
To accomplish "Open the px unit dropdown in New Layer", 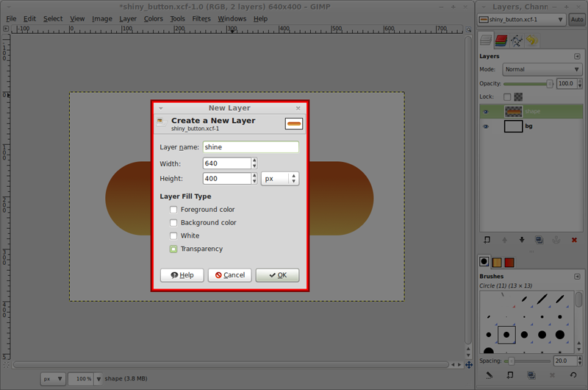I will pos(280,179).
